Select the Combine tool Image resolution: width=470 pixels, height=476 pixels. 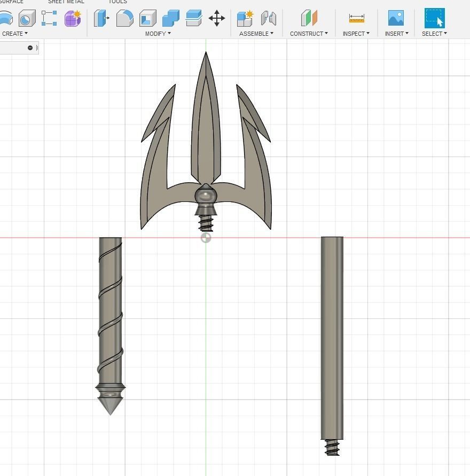171,18
